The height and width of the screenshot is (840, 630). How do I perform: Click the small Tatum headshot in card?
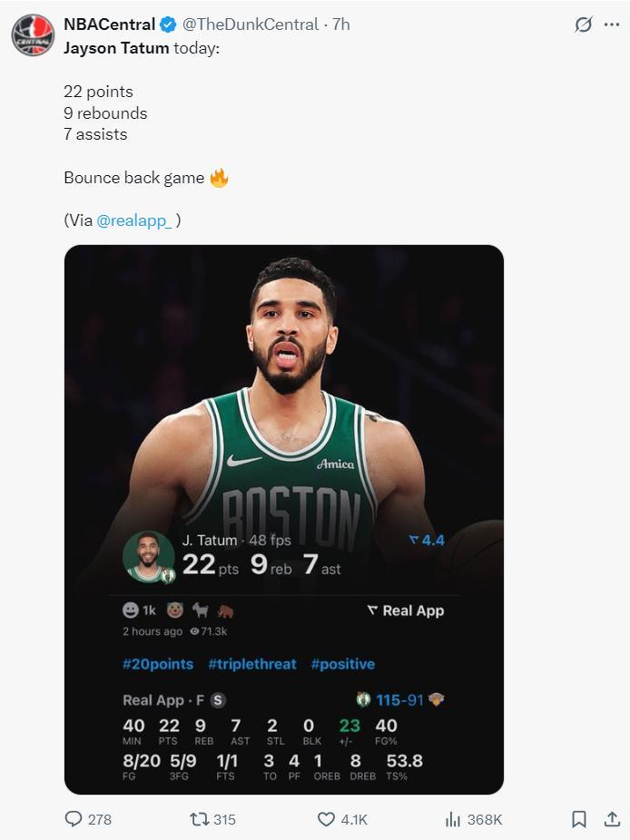148,555
